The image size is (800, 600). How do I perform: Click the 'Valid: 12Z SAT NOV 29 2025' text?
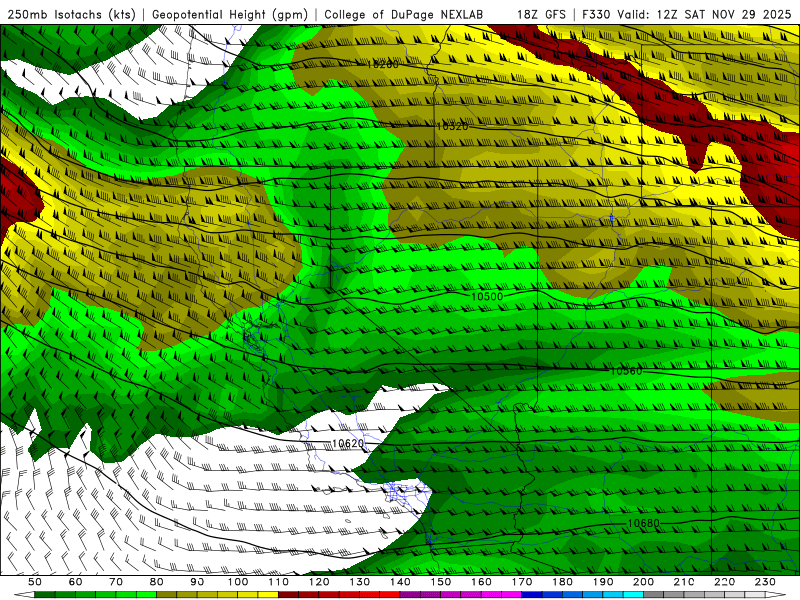point(704,14)
